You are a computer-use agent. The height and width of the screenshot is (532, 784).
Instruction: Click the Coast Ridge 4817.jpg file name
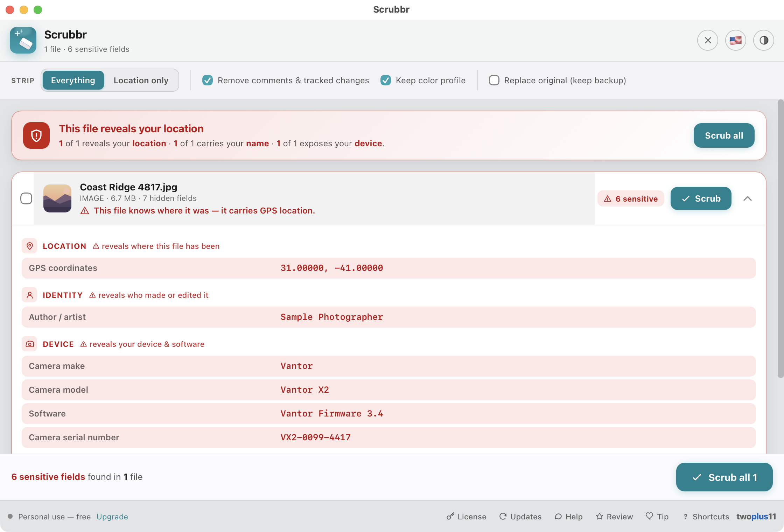128,187
